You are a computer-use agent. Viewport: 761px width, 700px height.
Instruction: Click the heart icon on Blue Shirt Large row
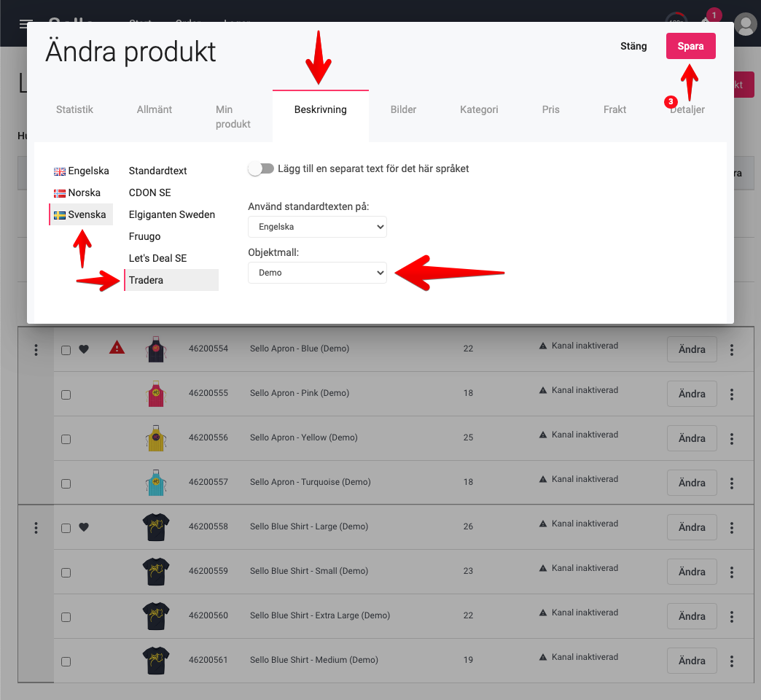(x=84, y=526)
